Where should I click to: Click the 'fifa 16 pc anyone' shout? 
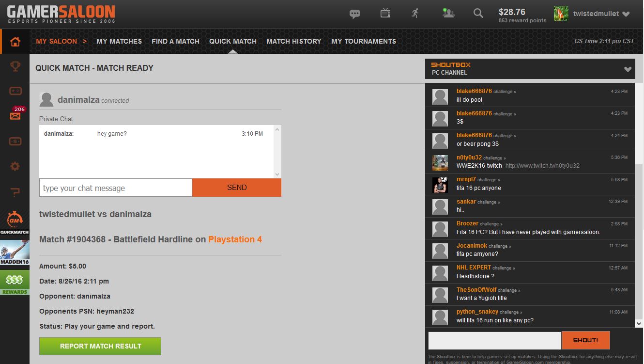coord(479,188)
